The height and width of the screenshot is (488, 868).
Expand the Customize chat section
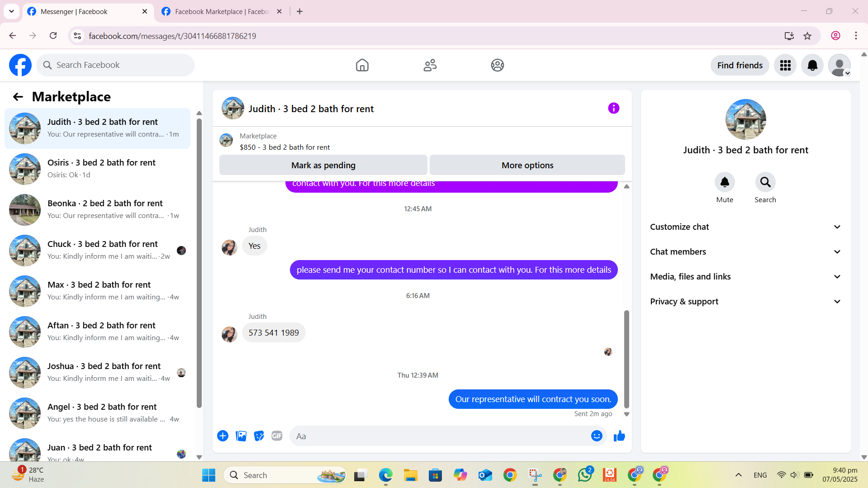745,227
